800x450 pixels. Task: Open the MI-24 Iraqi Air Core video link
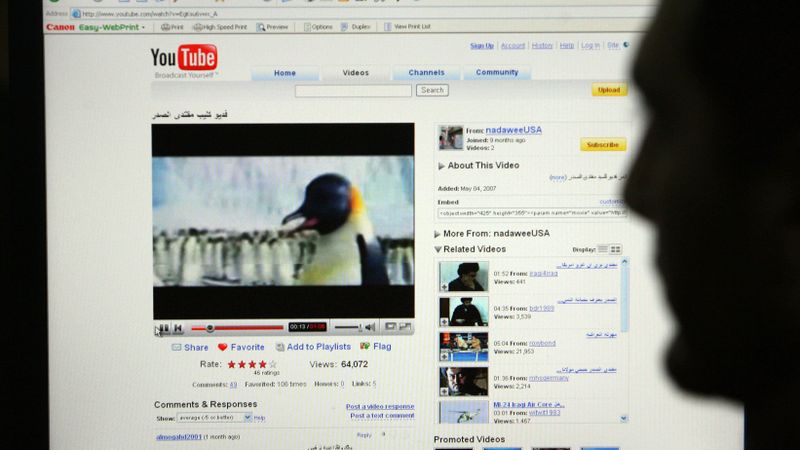[x=529, y=405]
